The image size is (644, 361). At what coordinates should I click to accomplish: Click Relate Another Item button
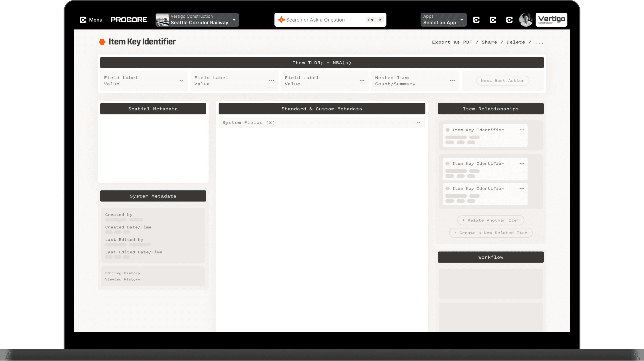(x=490, y=220)
